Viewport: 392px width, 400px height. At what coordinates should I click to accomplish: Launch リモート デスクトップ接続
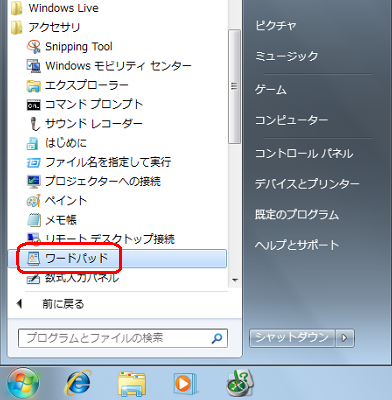coord(101,239)
